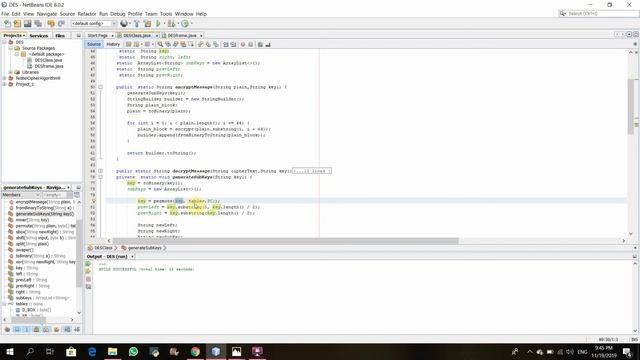Open DESClass.java in Projects tree
Viewport: 640px width, 360px height.
pos(48,60)
